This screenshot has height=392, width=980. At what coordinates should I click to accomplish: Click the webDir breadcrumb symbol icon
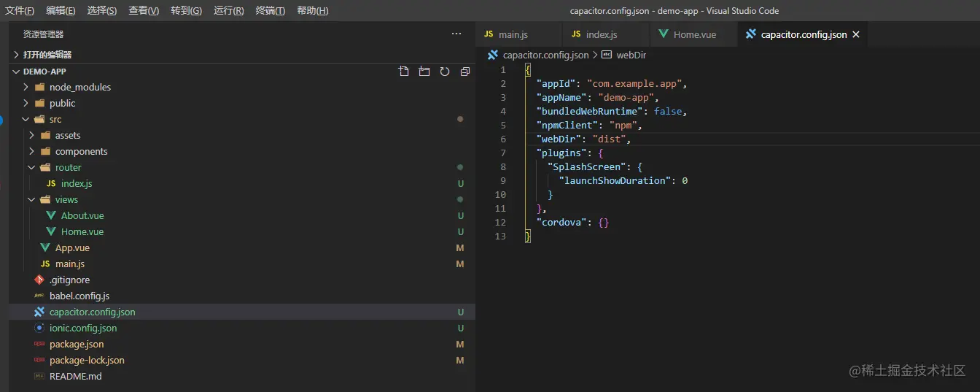[606, 55]
